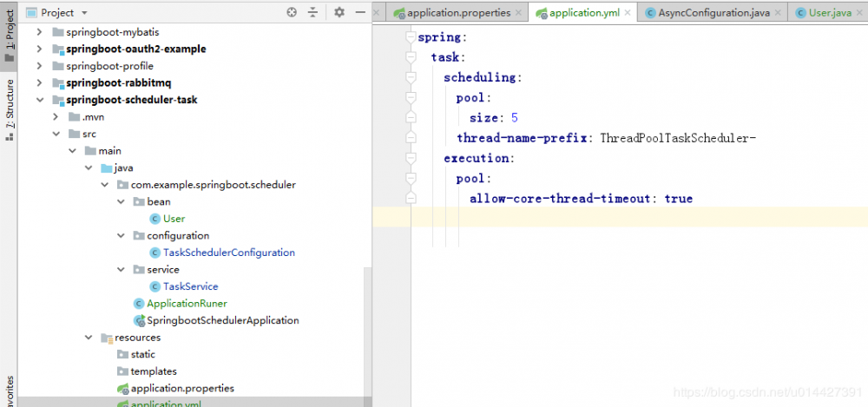868x407 pixels.
Task: Fold the execution: block in gutter
Action: click(411, 158)
